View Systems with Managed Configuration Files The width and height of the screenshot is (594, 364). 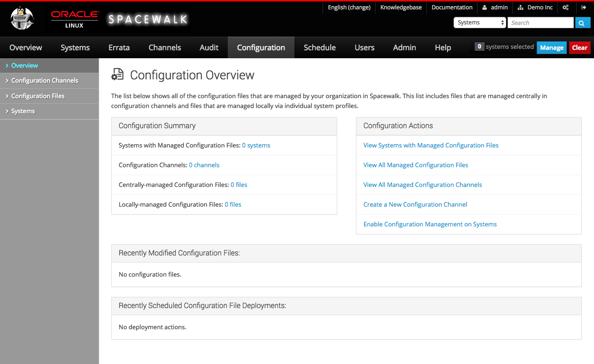(x=431, y=145)
